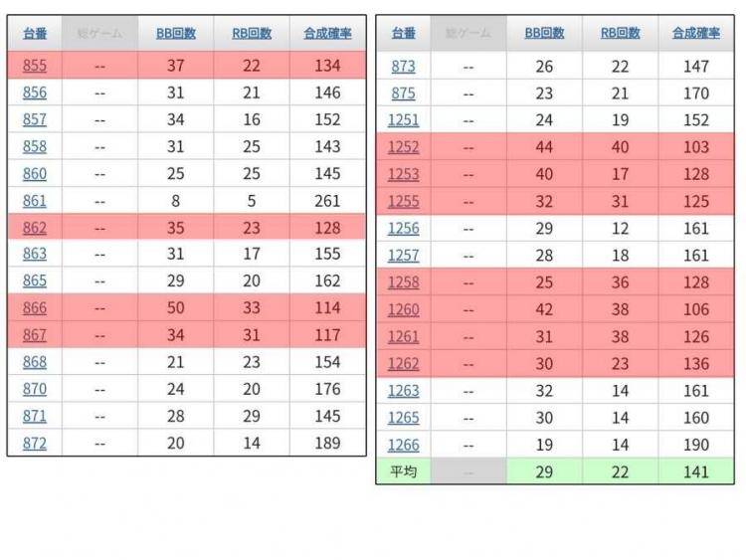Click left table 台番 column header
This screenshot has height=560, width=746.
(35, 33)
